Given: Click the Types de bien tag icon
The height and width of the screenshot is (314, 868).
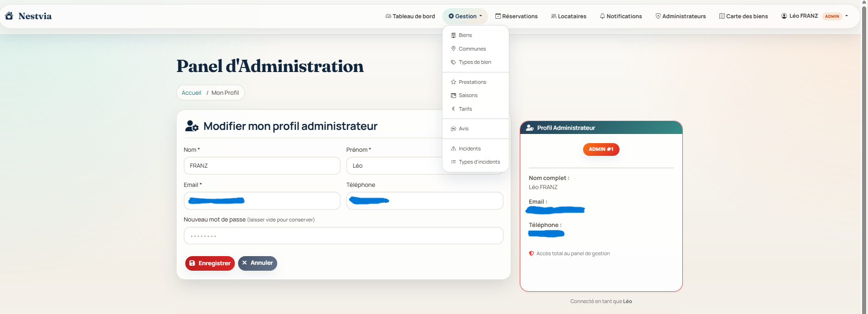Looking at the screenshot, I should coord(453,62).
